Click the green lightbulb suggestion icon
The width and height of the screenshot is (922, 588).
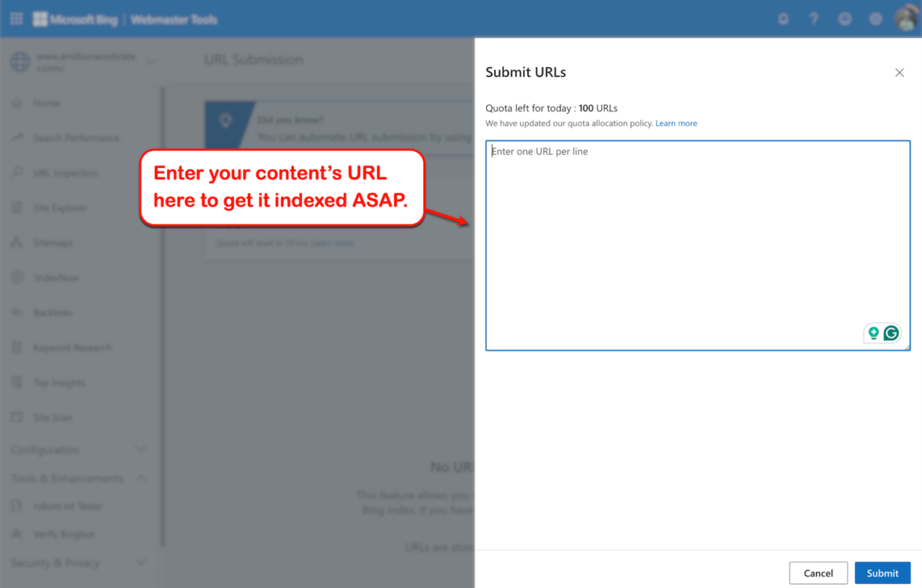874,333
